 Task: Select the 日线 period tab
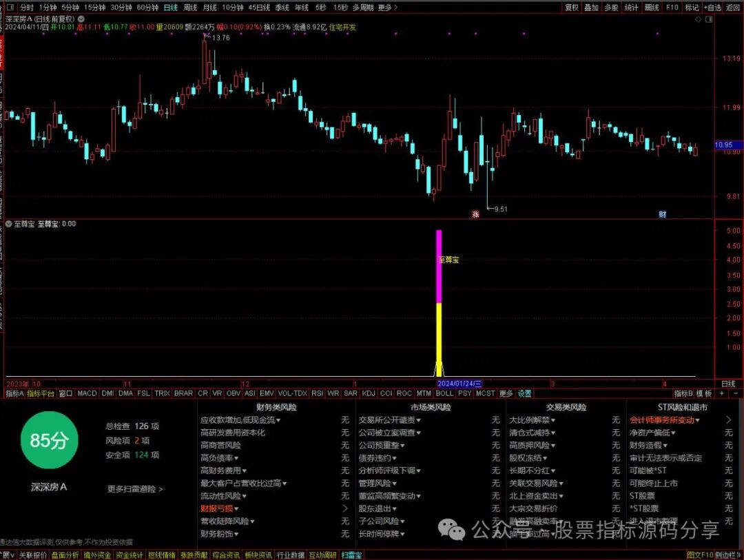[170, 8]
